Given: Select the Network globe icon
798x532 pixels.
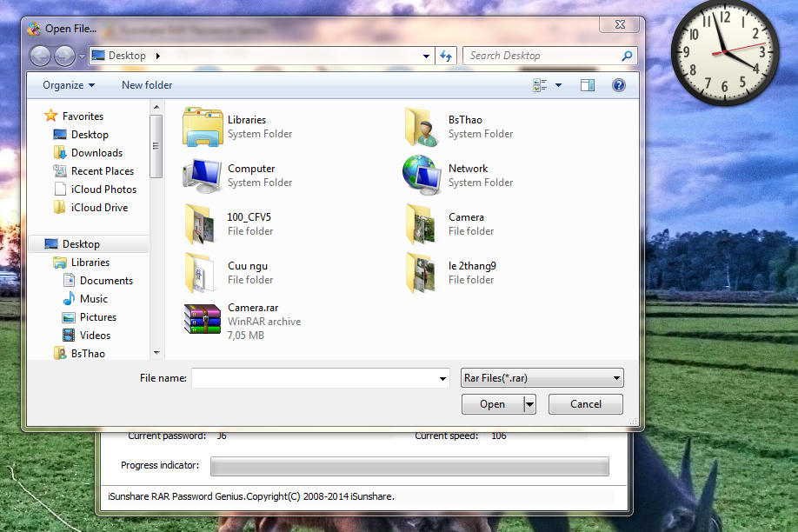Looking at the screenshot, I should pos(423,176).
